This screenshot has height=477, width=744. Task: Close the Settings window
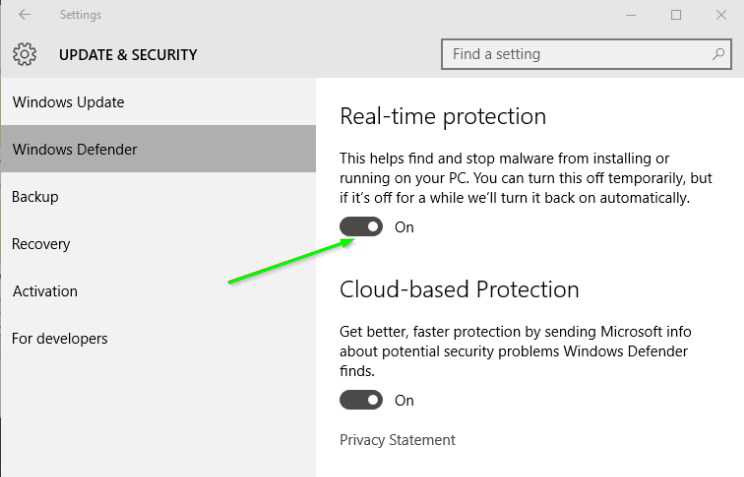click(x=721, y=15)
